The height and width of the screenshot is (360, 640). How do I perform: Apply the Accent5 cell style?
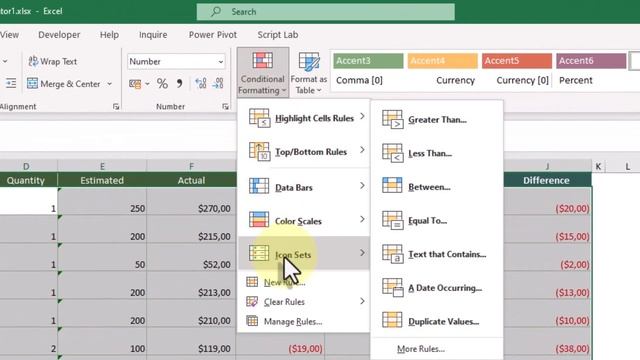tap(517, 61)
